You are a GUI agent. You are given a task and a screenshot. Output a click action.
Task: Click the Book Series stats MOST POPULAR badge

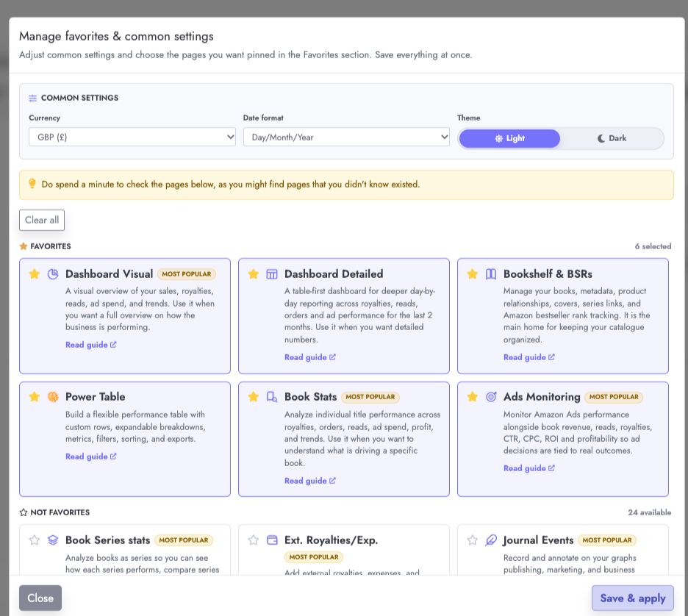[x=184, y=540]
